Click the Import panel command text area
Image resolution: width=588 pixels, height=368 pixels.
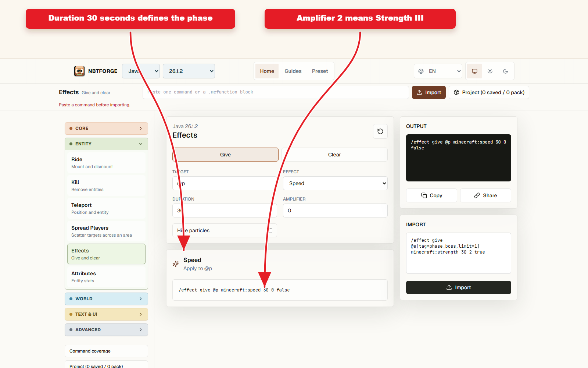[458, 253]
